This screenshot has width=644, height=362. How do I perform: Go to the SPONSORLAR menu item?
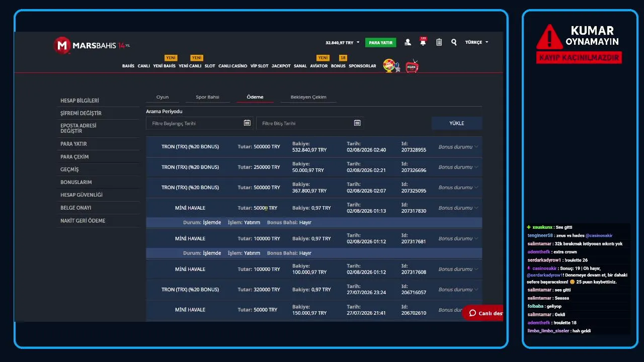(x=362, y=66)
